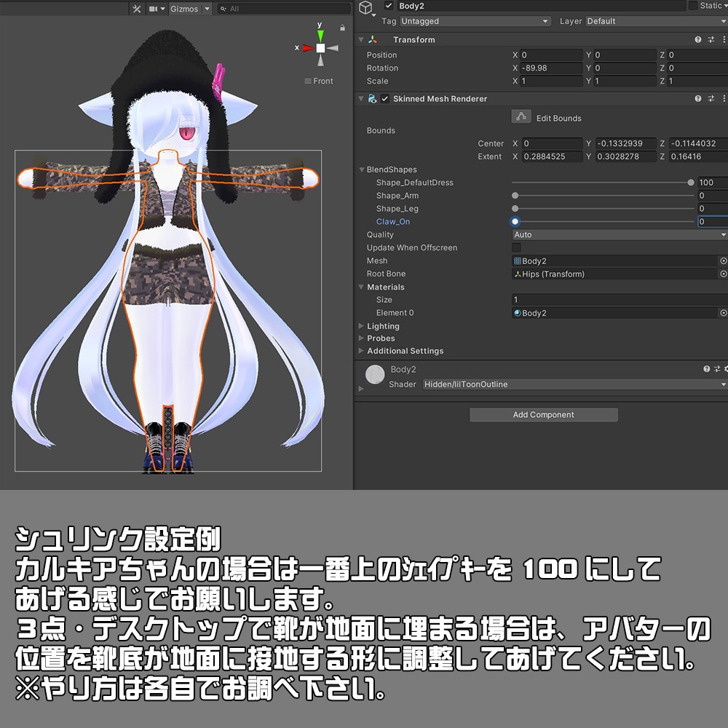Screen dimensions: 728x728
Task: Open the Layer Default dropdown
Action: (x=657, y=21)
